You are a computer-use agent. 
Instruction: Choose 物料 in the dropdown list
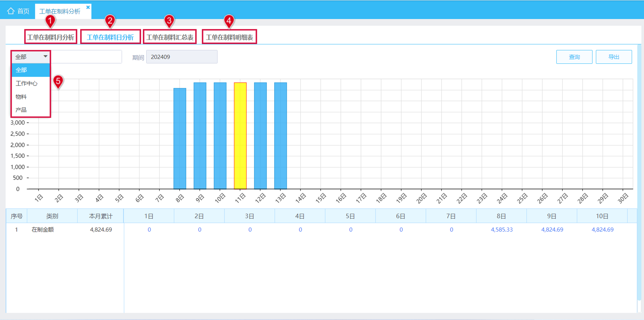[x=31, y=97]
